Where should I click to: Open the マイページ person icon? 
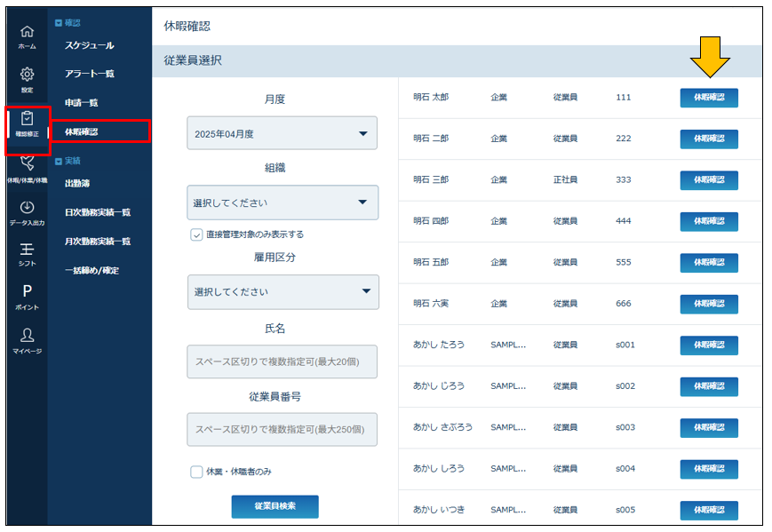(28, 338)
